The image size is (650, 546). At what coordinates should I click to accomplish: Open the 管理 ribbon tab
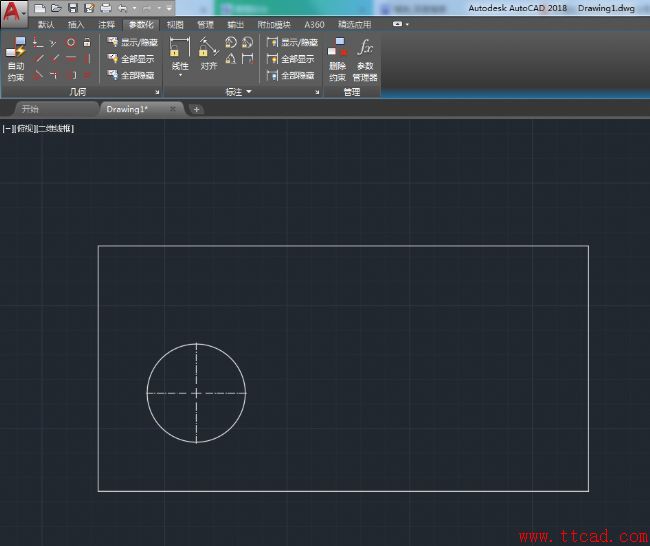(x=205, y=24)
